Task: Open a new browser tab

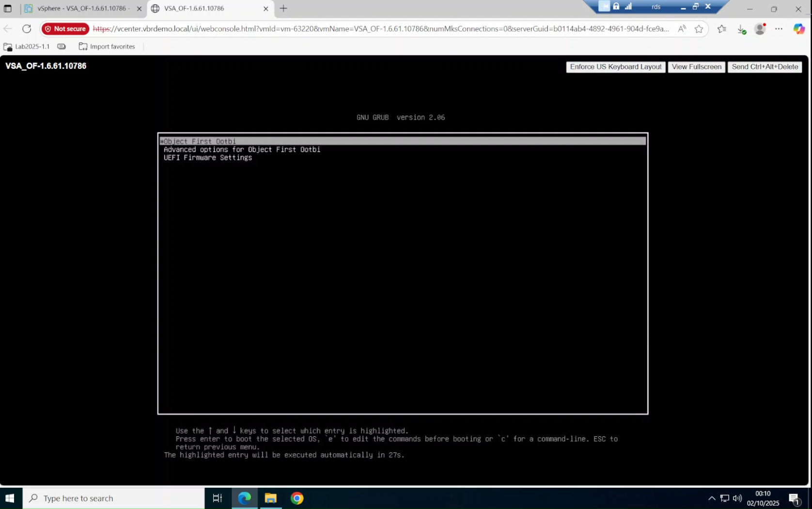Action: click(x=283, y=8)
